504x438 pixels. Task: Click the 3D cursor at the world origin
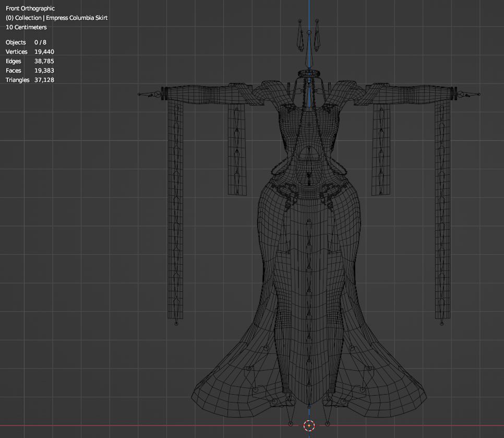pyautogui.click(x=309, y=425)
